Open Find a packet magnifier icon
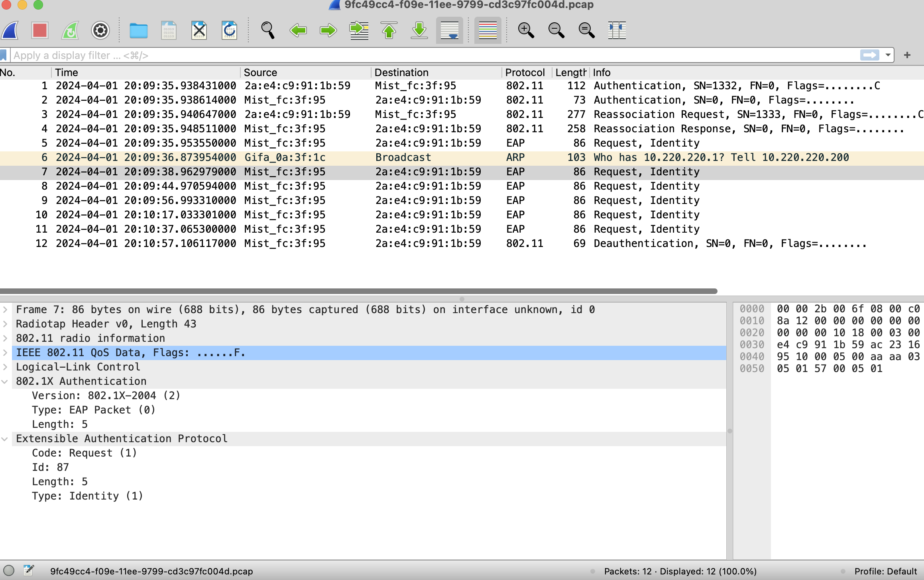924x580 pixels. (x=267, y=30)
